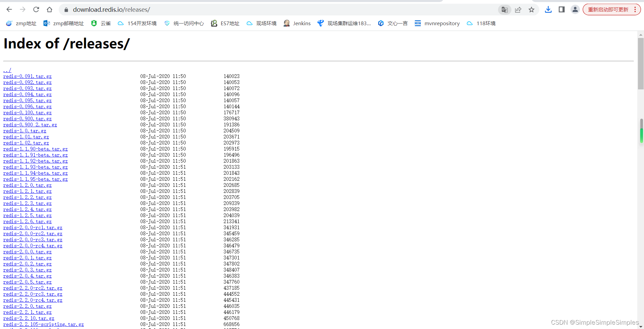Download redis-1.0.tar.gz

point(25,131)
